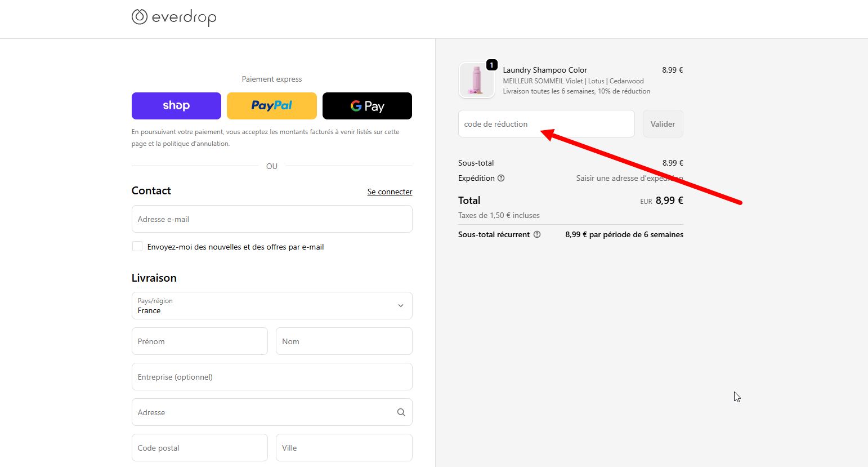Open the Laundry Shampoo product thumbnail
Viewport: 868px width, 467px height.
[x=477, y=80]
